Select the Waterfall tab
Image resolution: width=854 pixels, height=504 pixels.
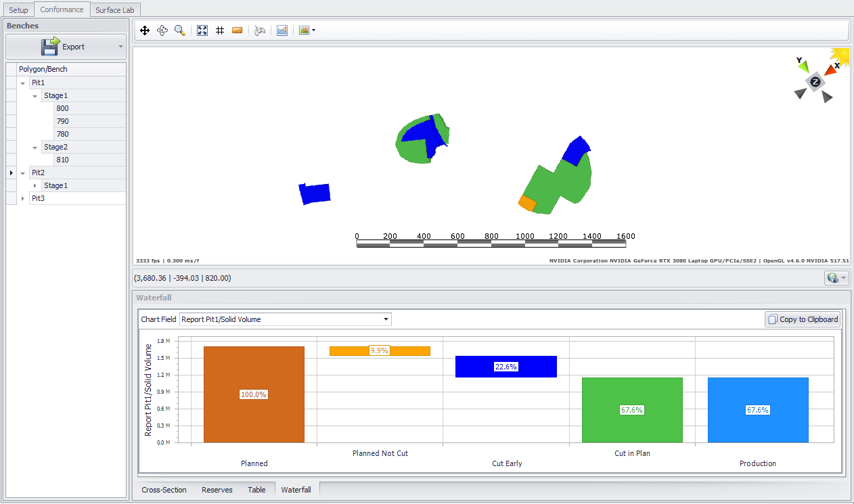(x=296, y=490)
